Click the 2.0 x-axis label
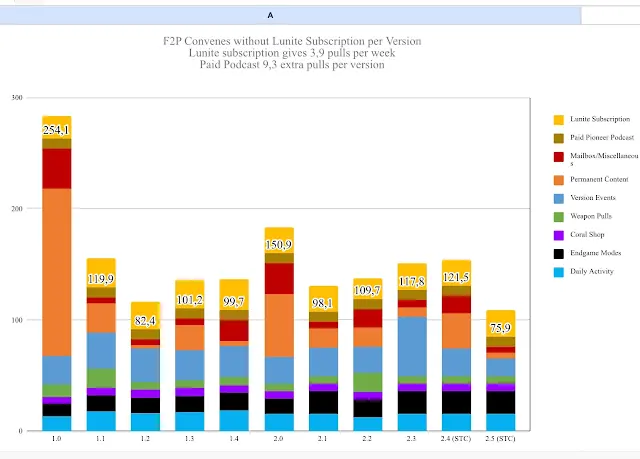This screenshot has width=640, height=459. (278, 439)
